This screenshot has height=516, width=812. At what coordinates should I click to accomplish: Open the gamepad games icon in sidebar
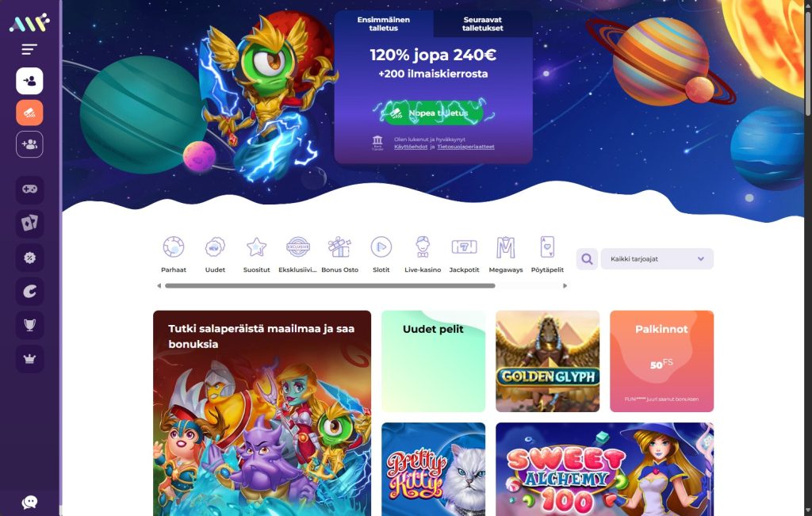click(29, 189)
